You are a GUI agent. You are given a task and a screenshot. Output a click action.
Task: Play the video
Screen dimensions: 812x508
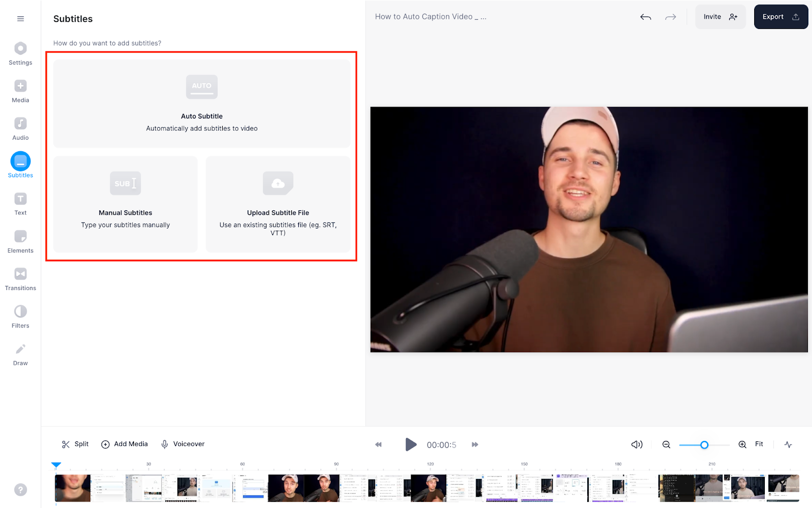click(x=411, y=444)
